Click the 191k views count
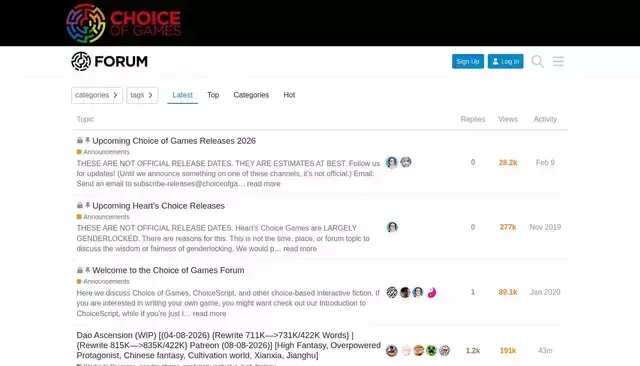This screenshot has width=640, height=366. [x=508, y=350]
